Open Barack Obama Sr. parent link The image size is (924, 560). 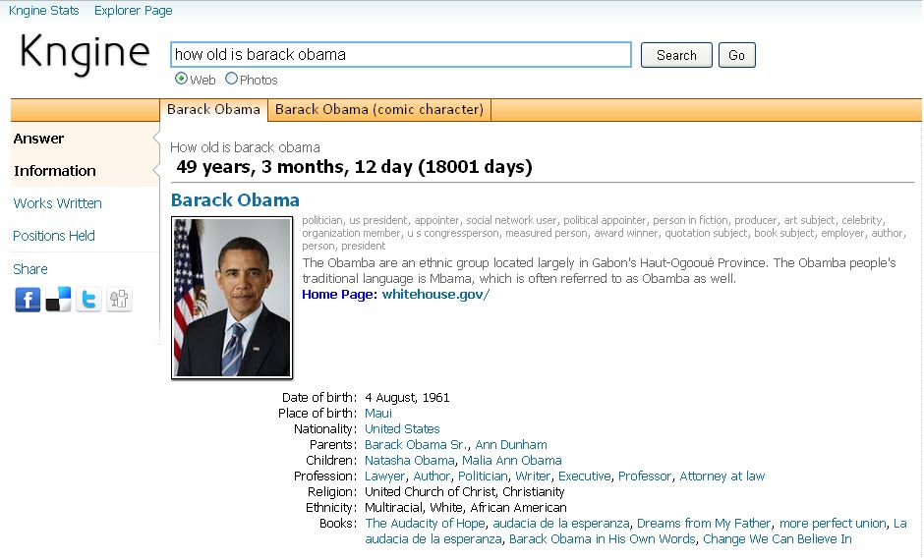click(x=417, y=445)
